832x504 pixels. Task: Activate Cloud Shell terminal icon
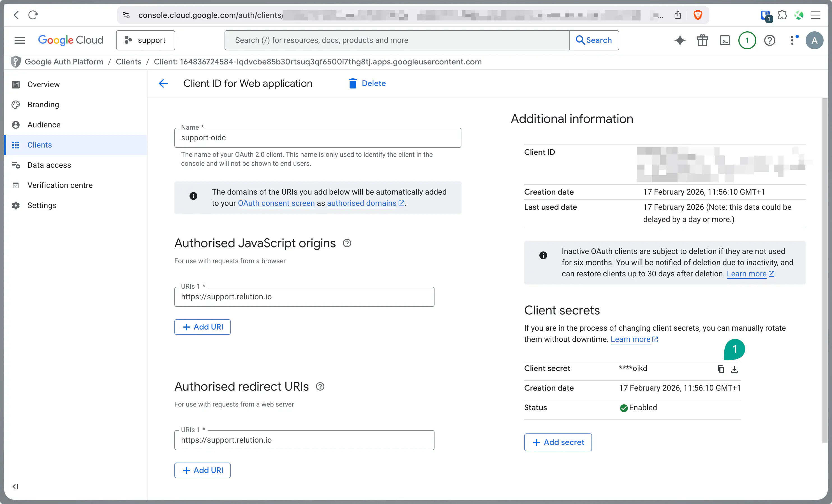click(x=725, y=40)
